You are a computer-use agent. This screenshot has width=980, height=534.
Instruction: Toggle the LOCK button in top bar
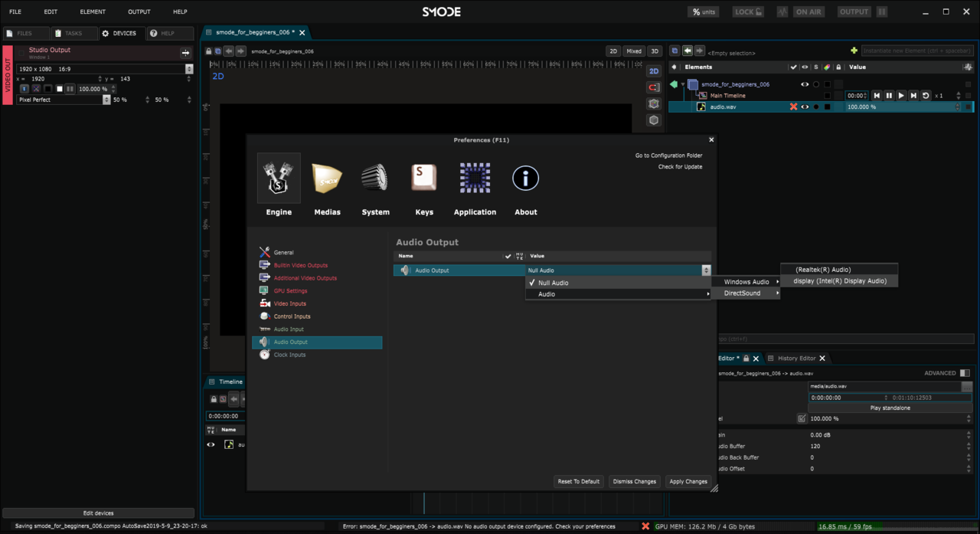coord(748,12)
